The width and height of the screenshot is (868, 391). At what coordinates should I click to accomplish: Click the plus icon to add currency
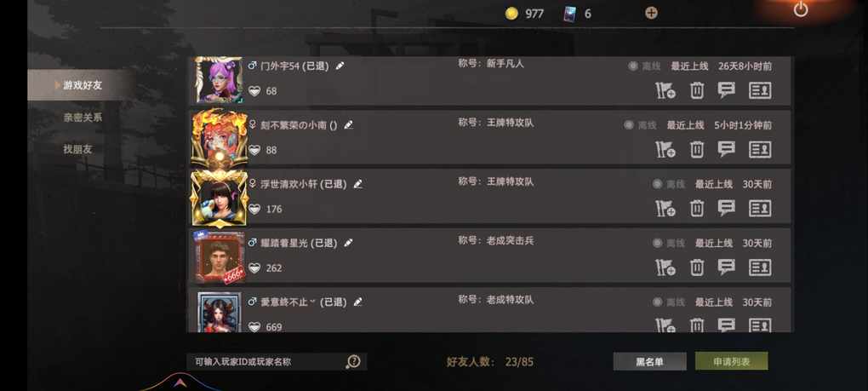tap(652, 14)
